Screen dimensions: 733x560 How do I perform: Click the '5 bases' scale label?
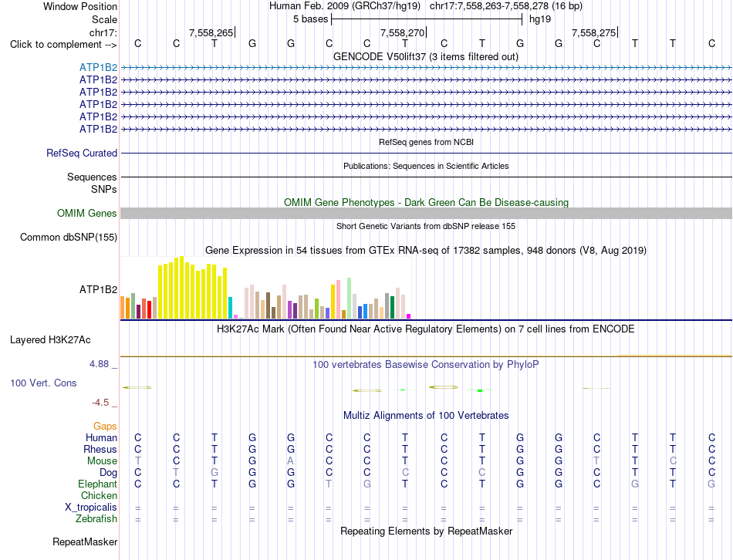[310, 19]
